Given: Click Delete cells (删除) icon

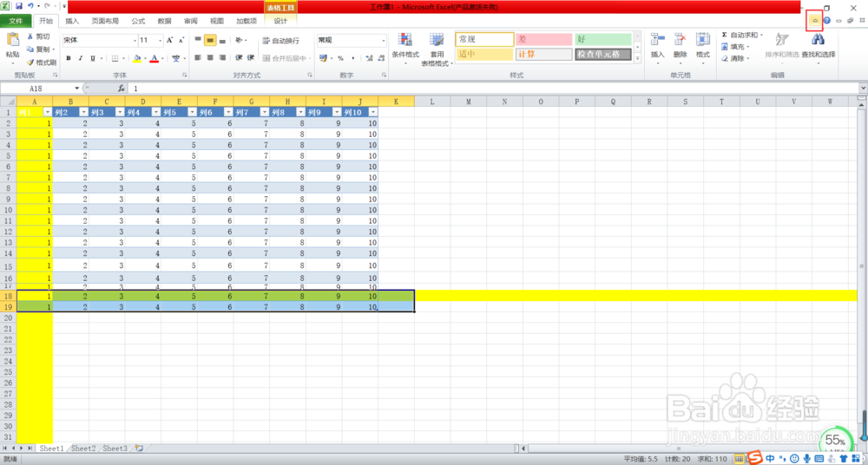Looking at the screenshot, I should tap(681, 39).
